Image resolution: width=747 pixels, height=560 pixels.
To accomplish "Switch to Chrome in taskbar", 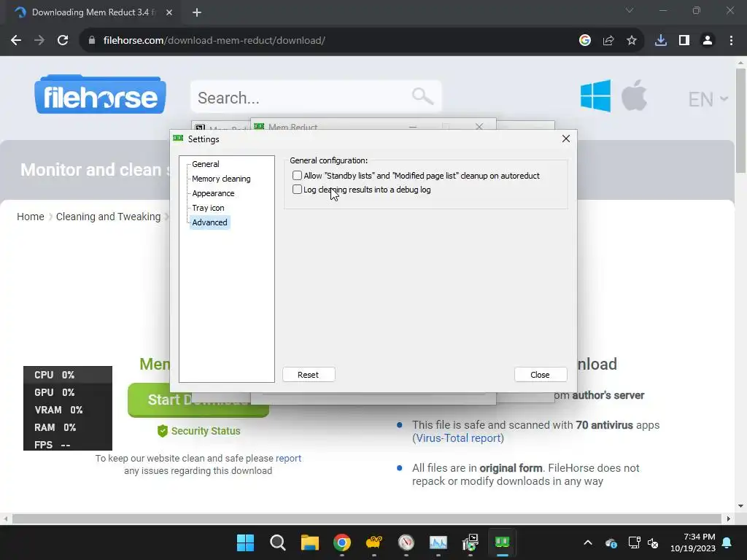I will click(x=342, y=542).
